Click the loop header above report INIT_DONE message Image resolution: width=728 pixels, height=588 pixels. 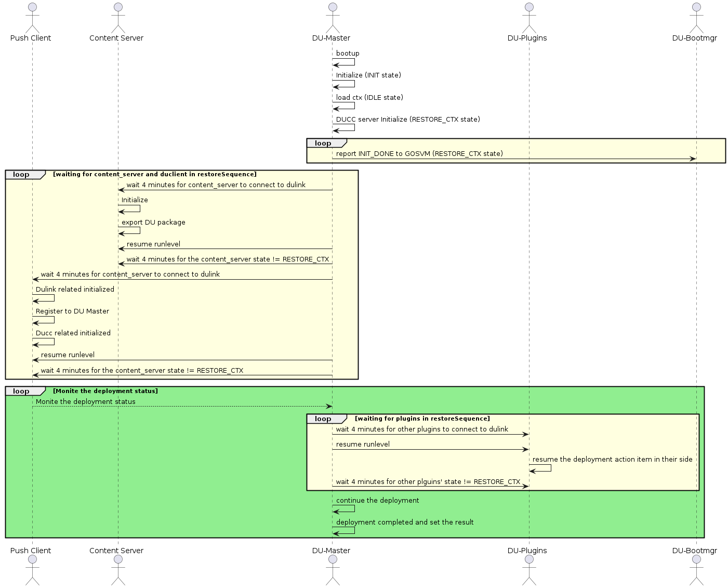pos(323,143)
